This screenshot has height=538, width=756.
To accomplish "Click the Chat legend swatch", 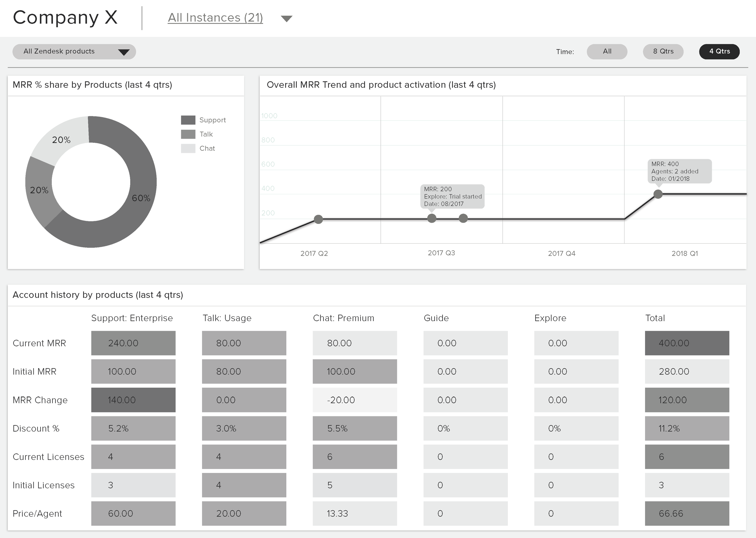I will pyautogui.click(x=188, y=148).
